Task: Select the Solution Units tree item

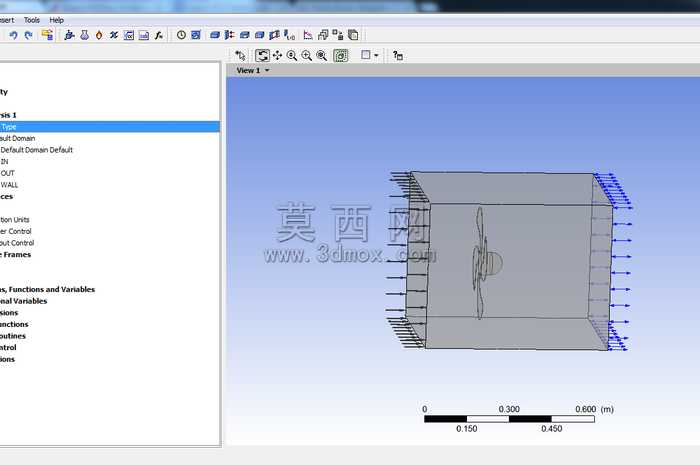Action: [x=14, y=220]
